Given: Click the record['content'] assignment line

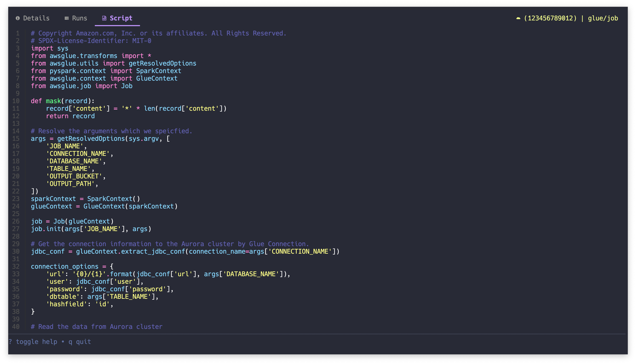Looking at the screenshot, I should (136, 109).
